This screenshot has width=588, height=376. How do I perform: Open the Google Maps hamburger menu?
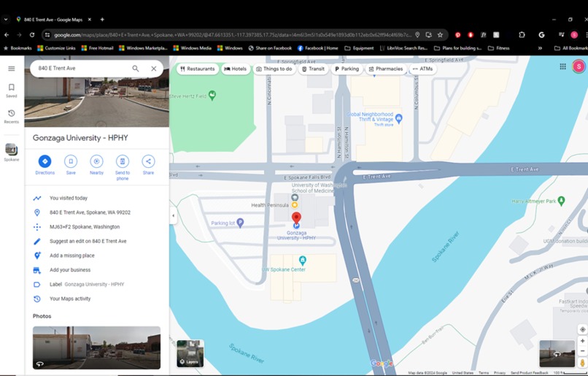(11, 69)
